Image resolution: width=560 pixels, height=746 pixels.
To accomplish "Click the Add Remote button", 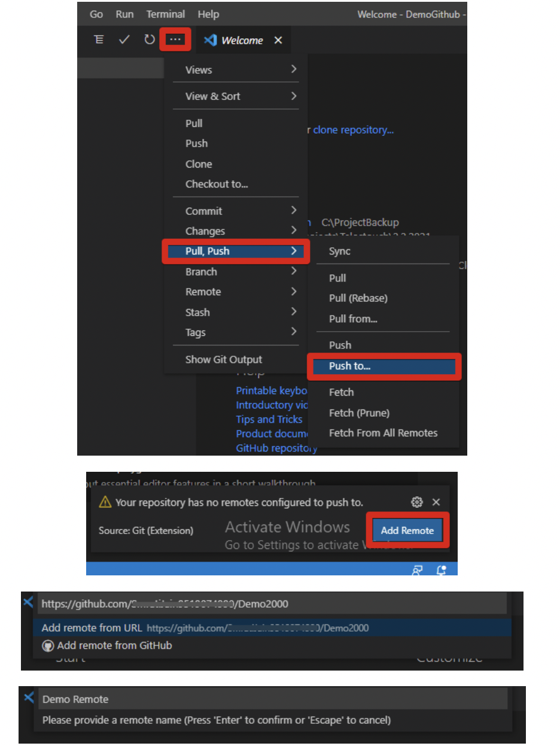I will 407,530.
